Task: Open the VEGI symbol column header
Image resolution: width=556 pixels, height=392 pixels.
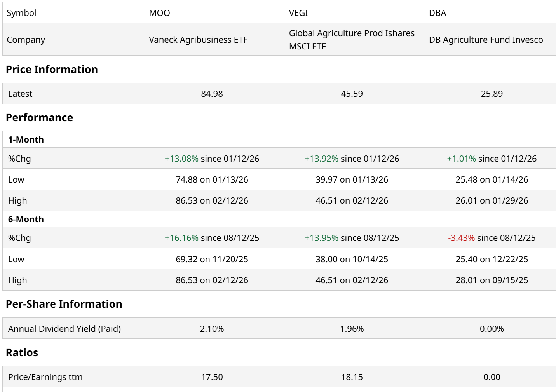Action: pos(298,13)
